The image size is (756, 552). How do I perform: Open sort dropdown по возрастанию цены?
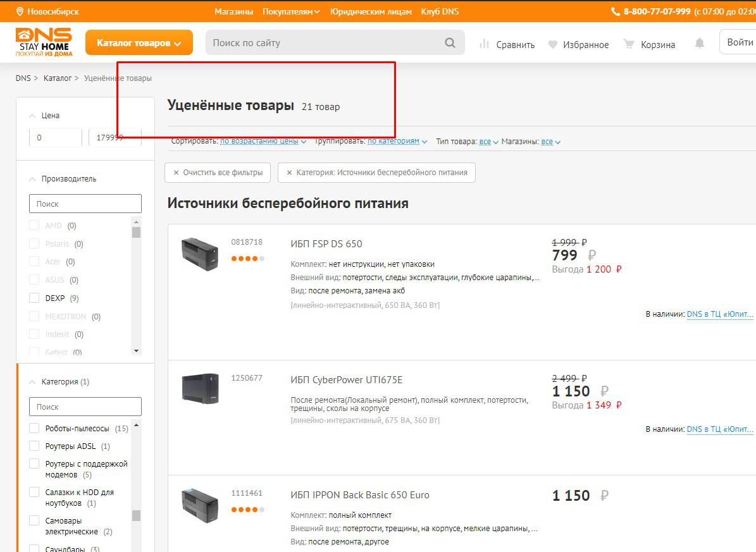click(x=263, y=141)
